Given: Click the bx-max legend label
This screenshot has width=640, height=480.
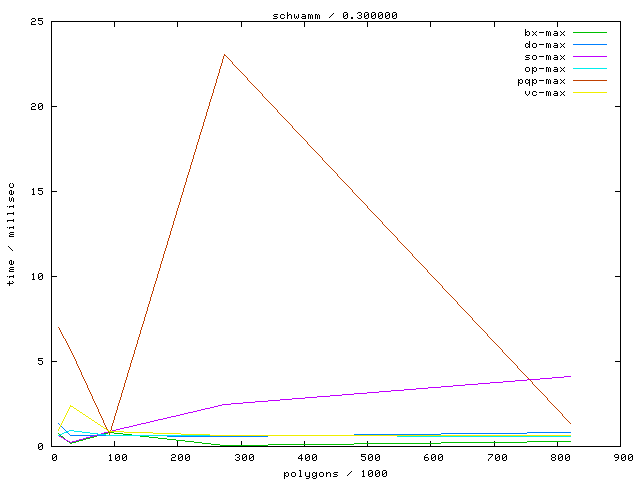Looking at the screenshot, I should tap(544, 33).
